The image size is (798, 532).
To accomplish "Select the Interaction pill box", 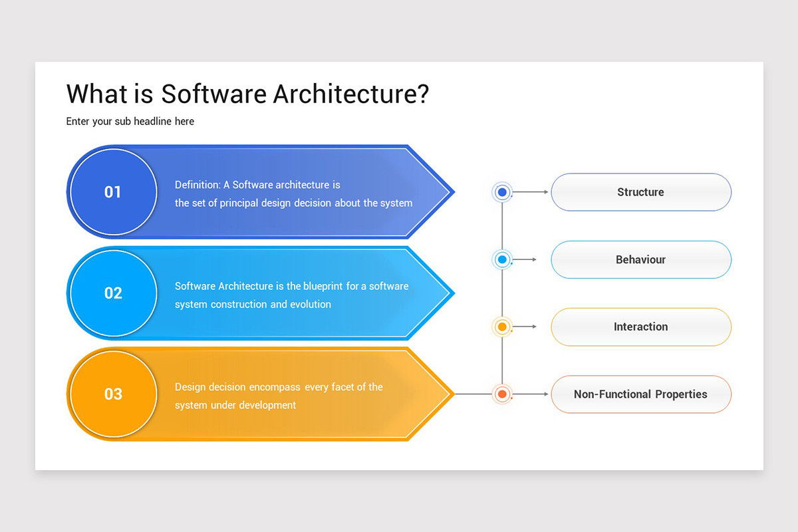I will pos(640,327).
